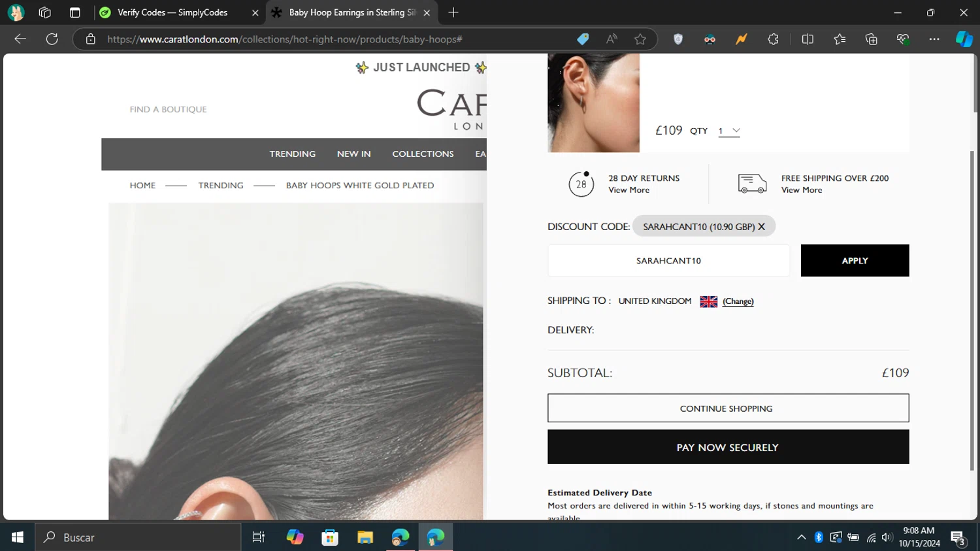The width and height of the screenshot is (980, 551).
Task: Click the discount code input field
Action: 668,260
